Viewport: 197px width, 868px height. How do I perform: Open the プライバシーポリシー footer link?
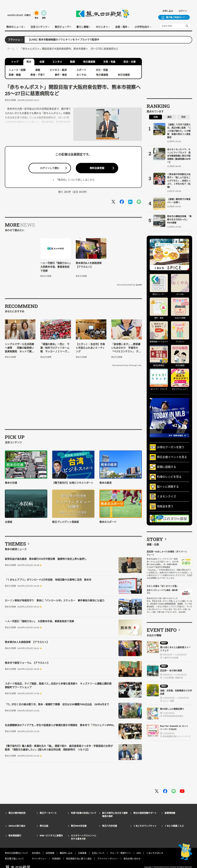click(107, 859)
